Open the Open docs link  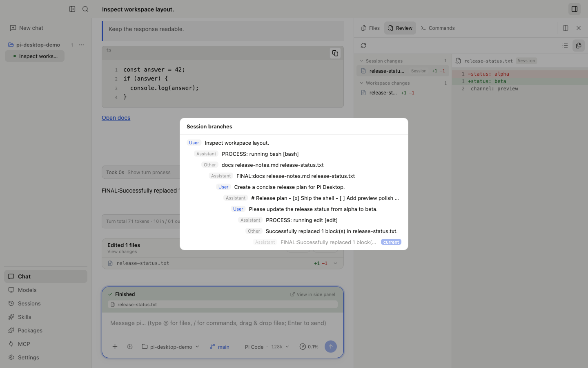point(116,118)
